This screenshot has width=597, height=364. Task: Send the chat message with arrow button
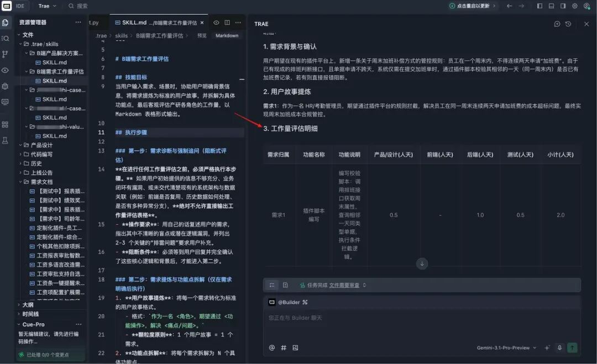coord(572,348)
